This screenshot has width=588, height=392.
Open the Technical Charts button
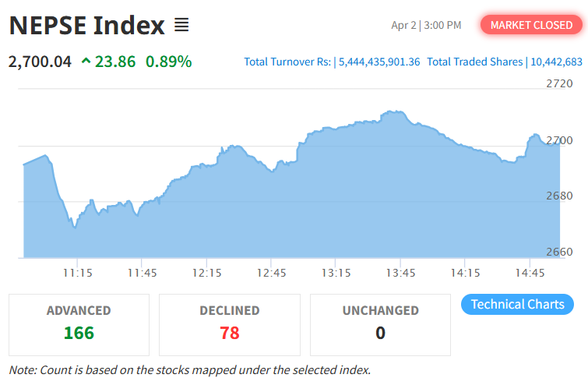[x=517, y=304]
